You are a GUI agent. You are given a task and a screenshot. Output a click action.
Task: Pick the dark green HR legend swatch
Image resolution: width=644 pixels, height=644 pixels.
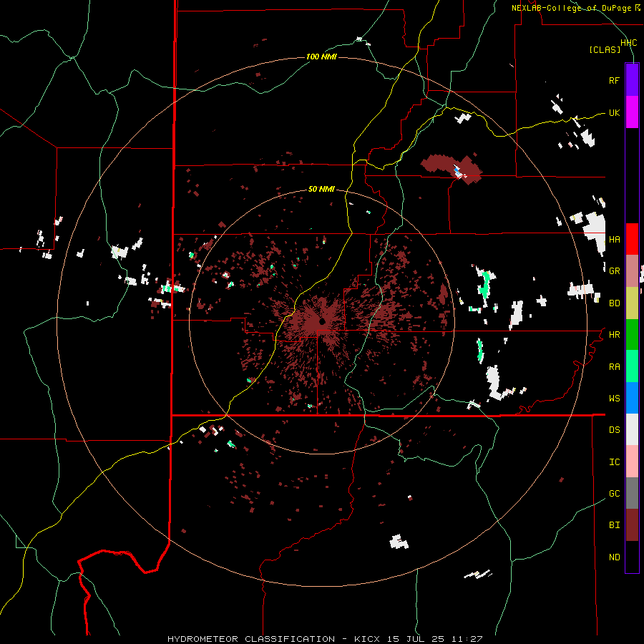coord(632,335)
